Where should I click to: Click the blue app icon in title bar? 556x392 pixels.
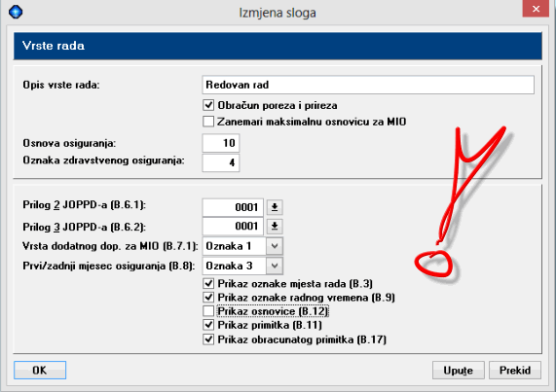(x=16, y=12)
